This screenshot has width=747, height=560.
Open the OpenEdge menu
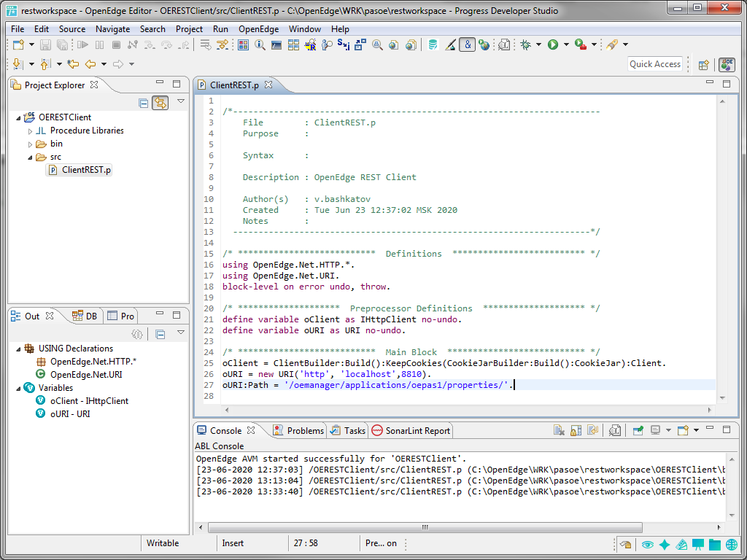[259, 29]
